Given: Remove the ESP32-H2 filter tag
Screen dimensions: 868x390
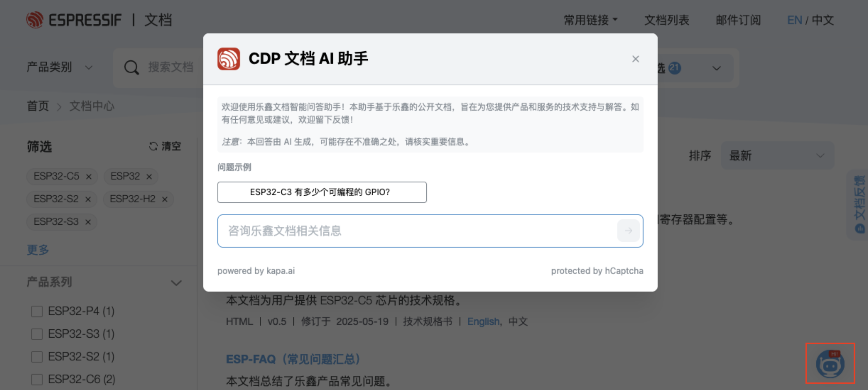Looking at the screenshot, I should (x=164, y=199).
